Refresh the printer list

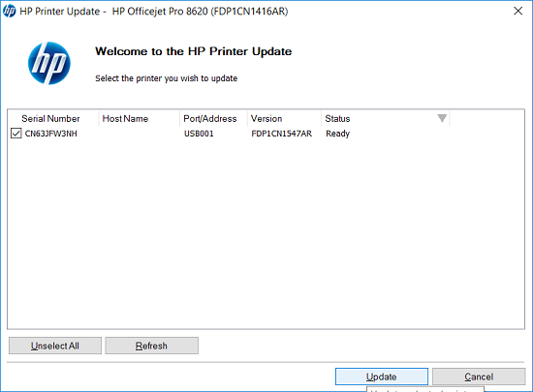[x=151, y=346]
